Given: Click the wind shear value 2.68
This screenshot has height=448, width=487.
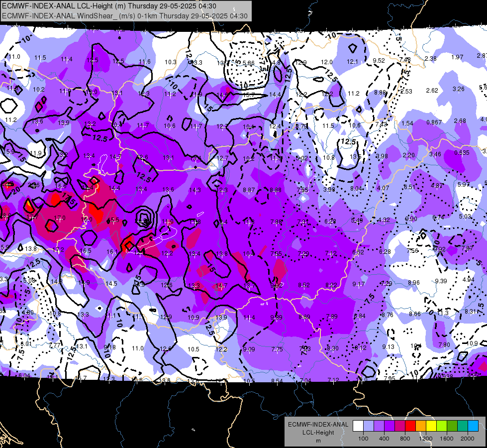Looking at the screenshot, I should 460,120.
